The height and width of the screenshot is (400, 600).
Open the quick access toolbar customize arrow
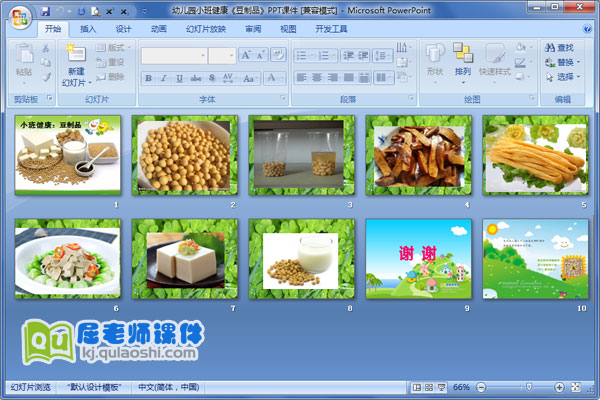[x=144, y=11]
